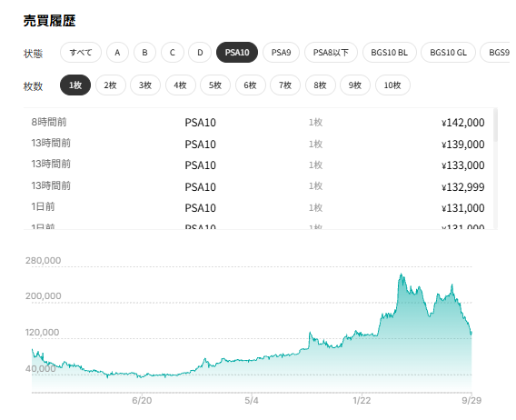Click the 5/4 date label on chart
Image resolution: width=516 pixels, height=420 pixels.
[x=252, y=401]
